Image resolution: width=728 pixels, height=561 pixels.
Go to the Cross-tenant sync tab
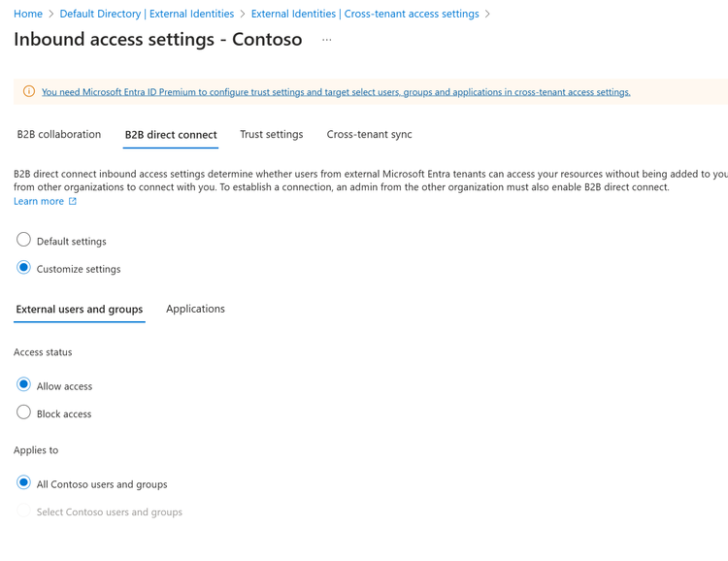coord(370,135)
